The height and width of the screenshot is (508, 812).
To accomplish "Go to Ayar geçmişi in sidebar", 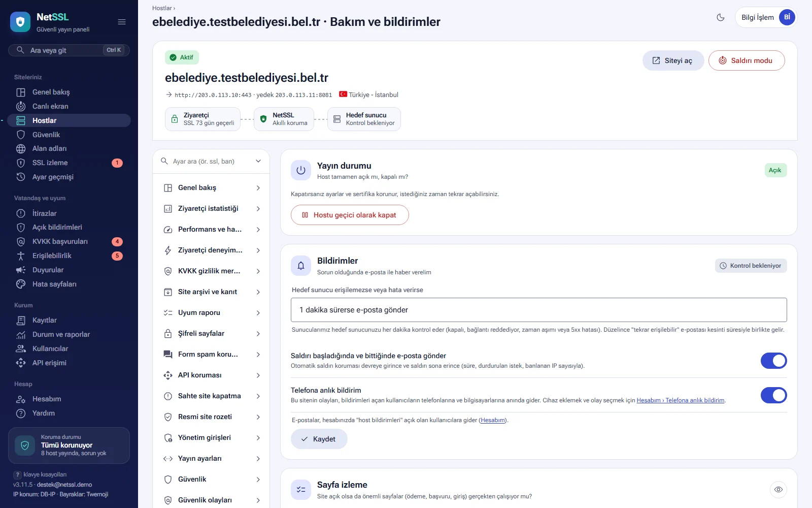I will click(69, 177).
